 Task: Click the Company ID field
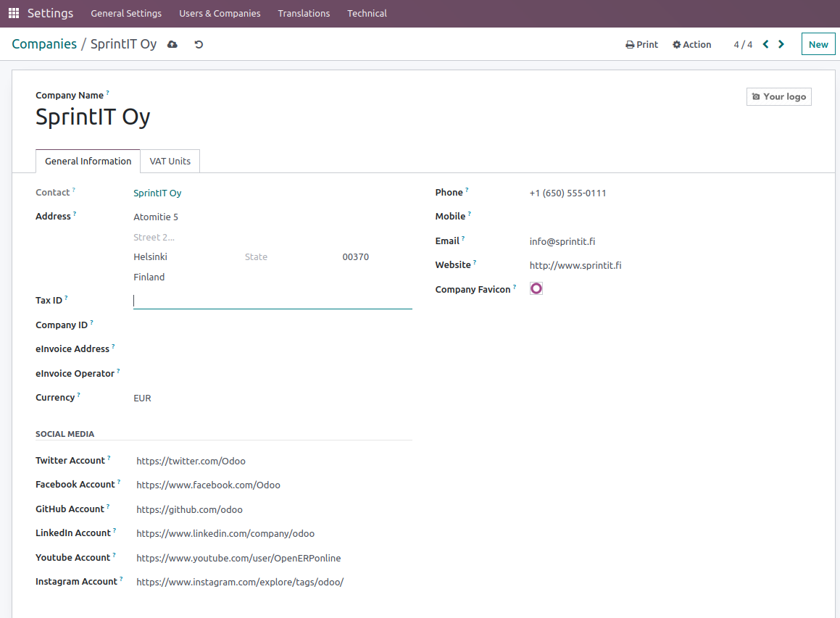coord(272,325)
